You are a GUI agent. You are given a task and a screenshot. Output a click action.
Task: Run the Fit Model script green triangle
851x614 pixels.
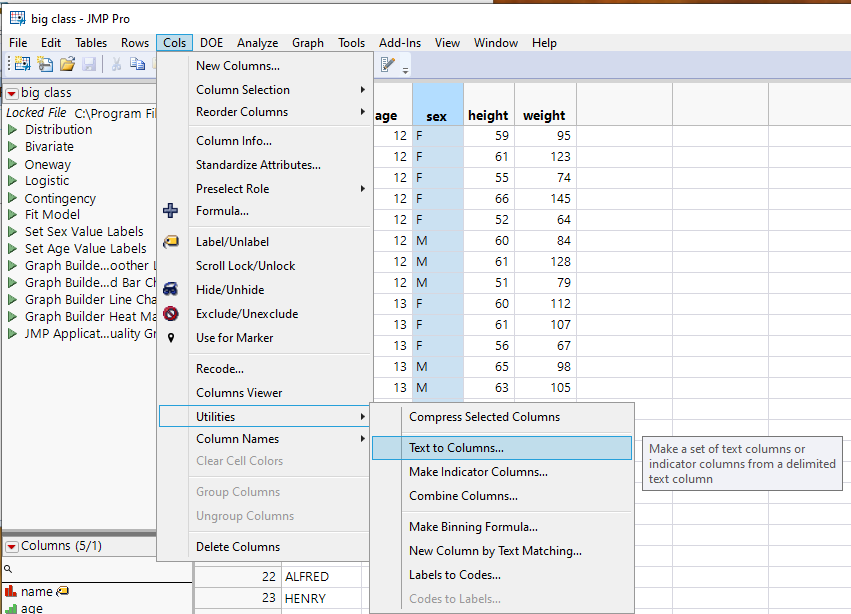pyautogui.click(x=12, y=214)
